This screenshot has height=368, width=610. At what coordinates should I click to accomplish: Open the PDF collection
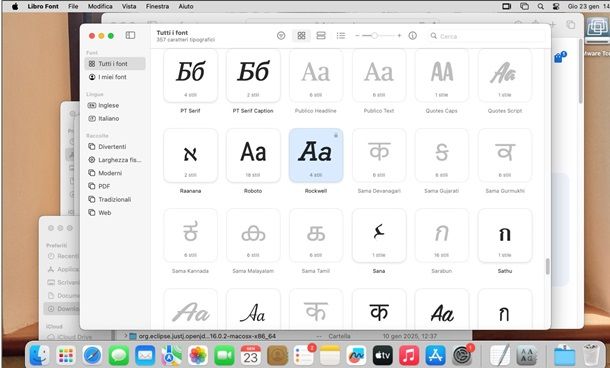(115, 186)
